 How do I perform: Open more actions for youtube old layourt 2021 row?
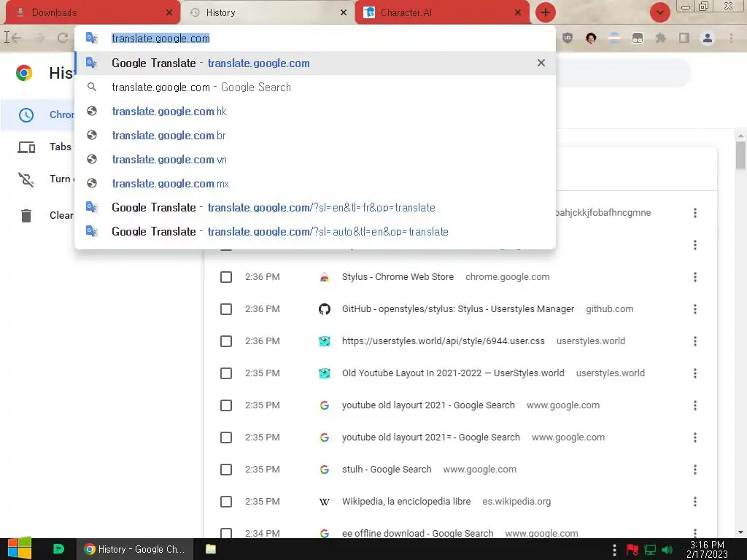pyautogui.click(x=695, y=405)
